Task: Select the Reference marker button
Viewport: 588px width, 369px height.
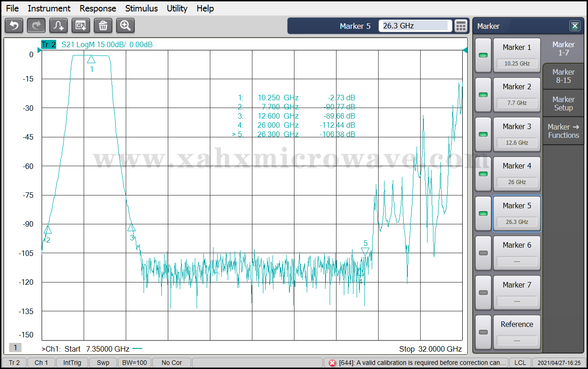Action: pyautogui.click(x=517, y=332)
